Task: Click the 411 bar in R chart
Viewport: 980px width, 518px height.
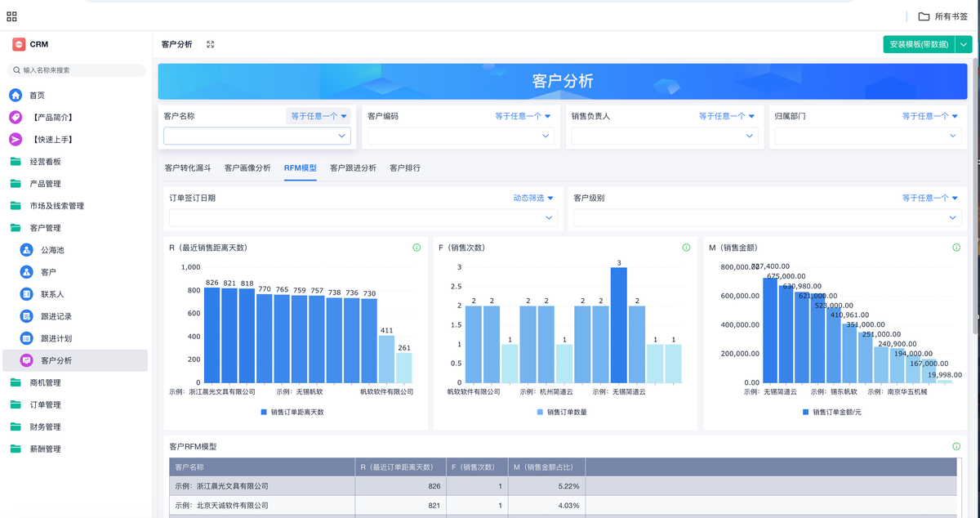Action: coord(386,359)
